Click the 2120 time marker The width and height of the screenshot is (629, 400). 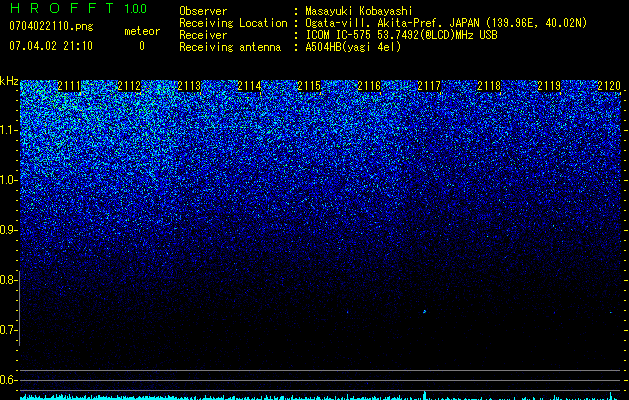click(609, 86)
